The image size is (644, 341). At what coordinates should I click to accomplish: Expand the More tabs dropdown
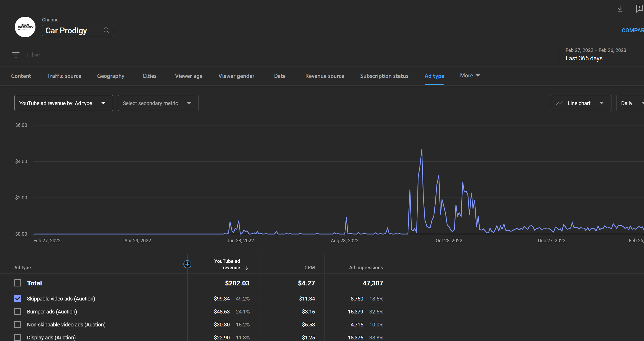(x=470, y=75)
